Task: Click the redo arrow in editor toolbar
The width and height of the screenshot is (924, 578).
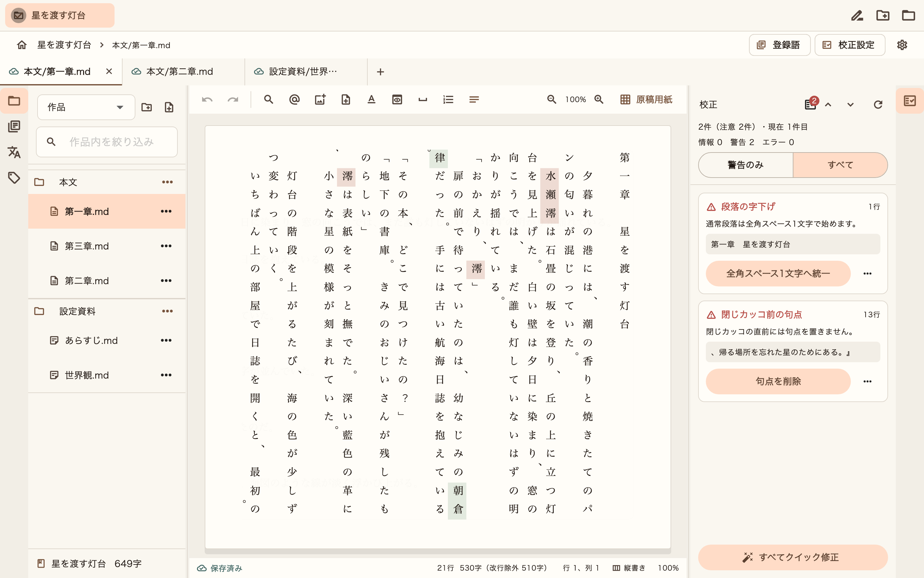Action: coord(233,100)
